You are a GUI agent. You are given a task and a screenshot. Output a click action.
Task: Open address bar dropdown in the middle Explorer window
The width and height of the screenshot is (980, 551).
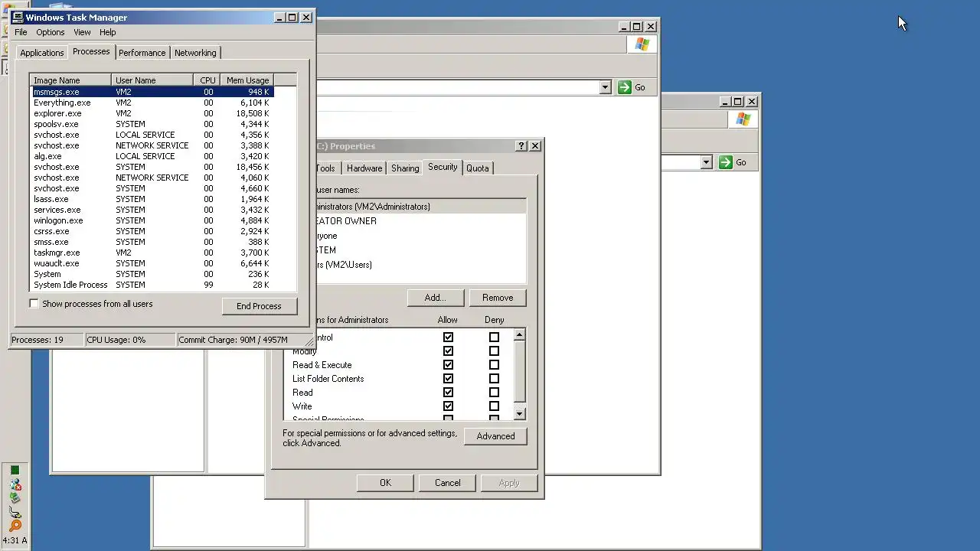[605, 87]
